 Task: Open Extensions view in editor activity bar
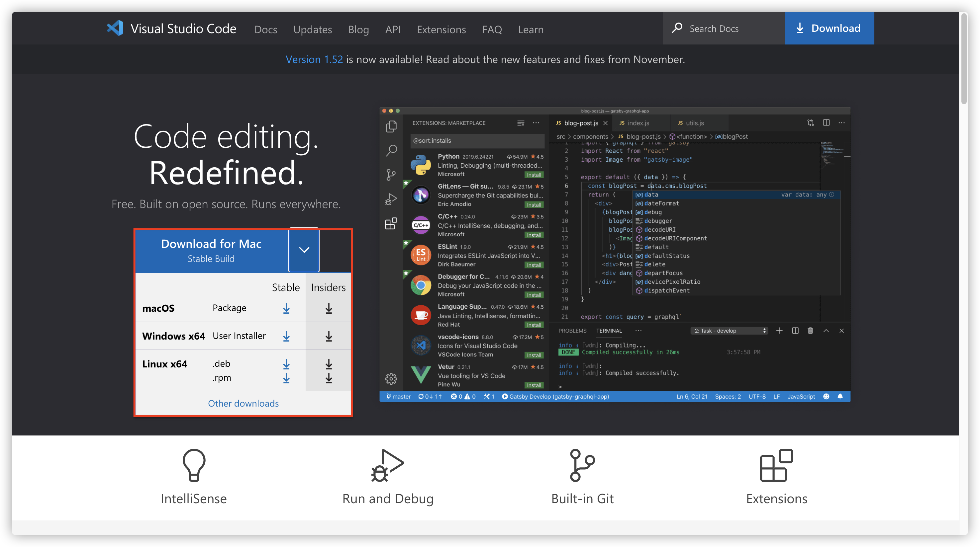click(x=391, y=223)
